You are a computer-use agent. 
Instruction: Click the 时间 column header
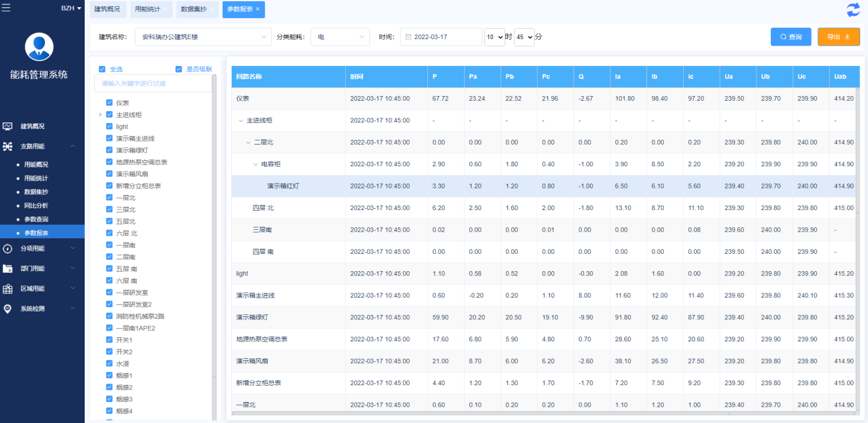click(387, 77)
